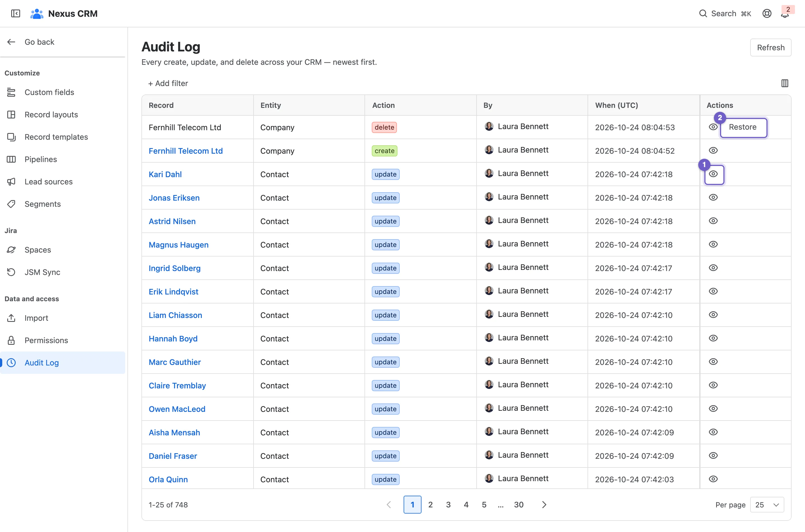This screenshot has width=805, height=532.
Task: Select current page 1
Action: tap(412, 505)
